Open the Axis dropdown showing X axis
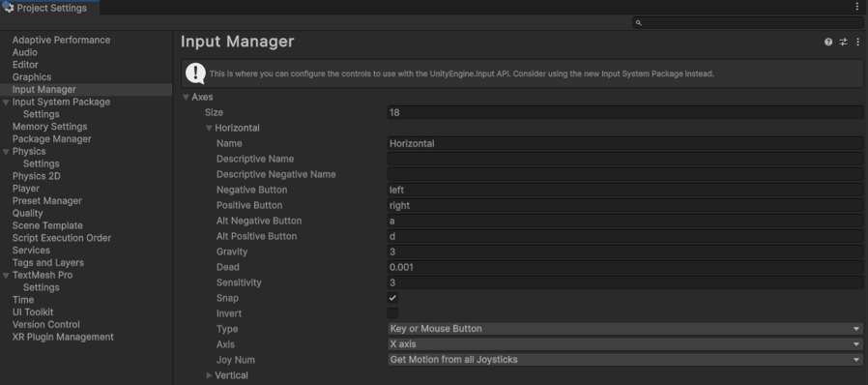This screenshot has width=868, height=385. click(x=625, y=344)
